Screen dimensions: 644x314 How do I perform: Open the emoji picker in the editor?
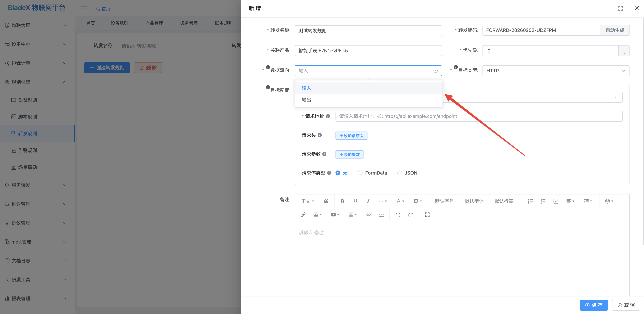(608, 201)
